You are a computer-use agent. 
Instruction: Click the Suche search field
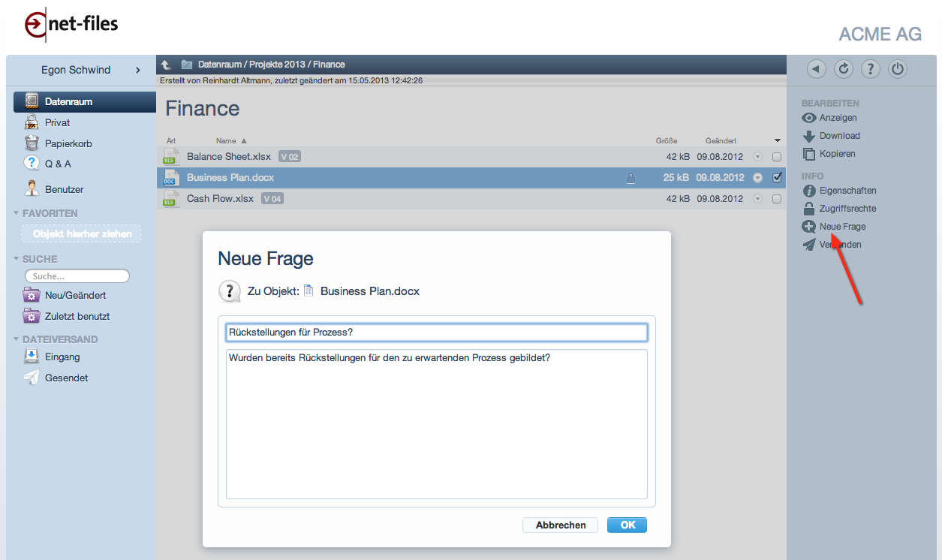(77, 276)
